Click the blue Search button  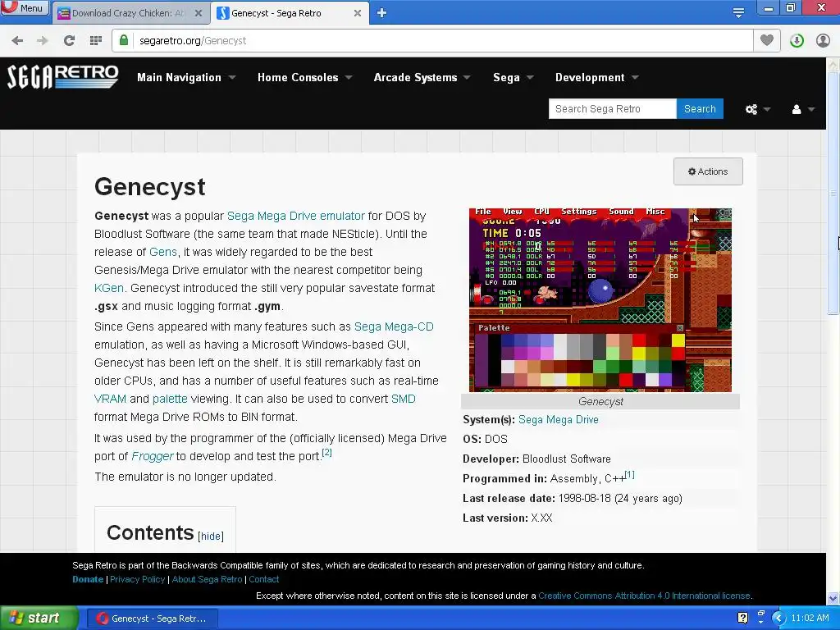pyautogui.click(x=700, y=109)
